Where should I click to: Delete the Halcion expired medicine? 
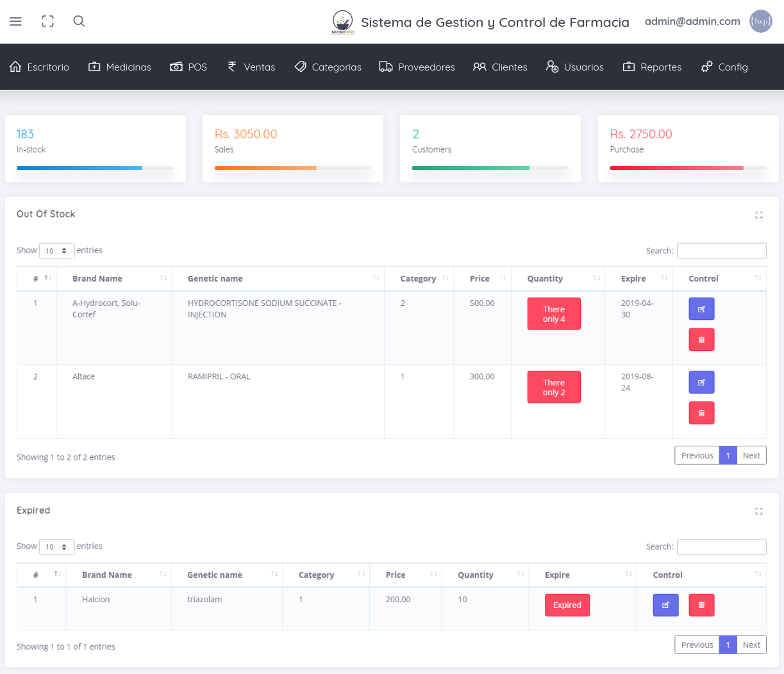pos(701,605)
